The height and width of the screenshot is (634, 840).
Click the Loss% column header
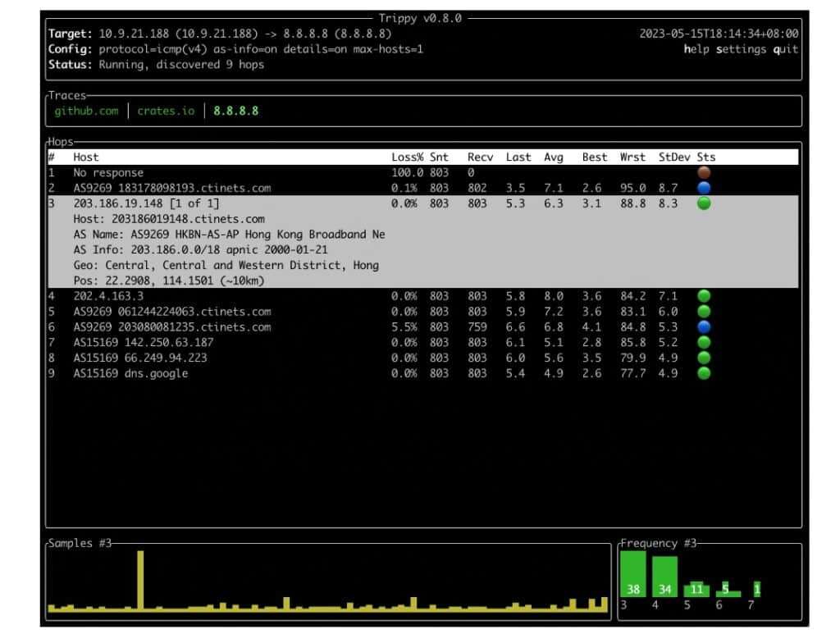pyautogui.click(x=407, y=157)
